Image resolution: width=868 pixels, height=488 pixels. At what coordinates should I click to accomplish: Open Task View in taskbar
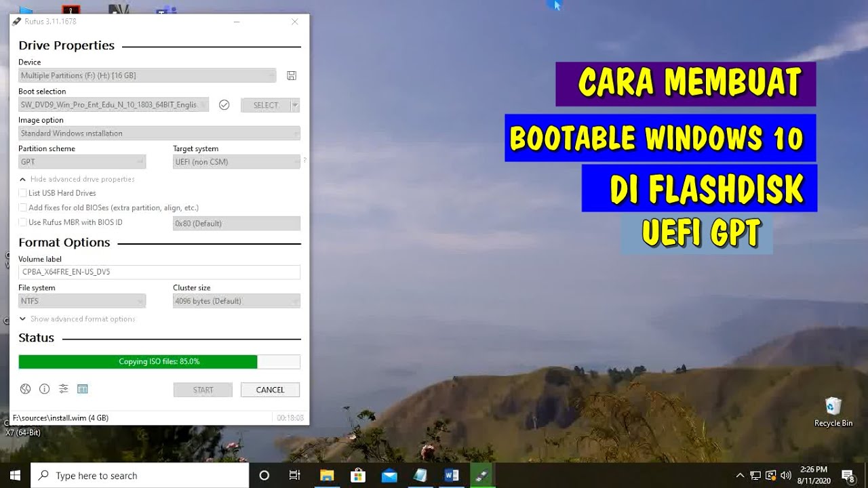(x=294, y=475)
